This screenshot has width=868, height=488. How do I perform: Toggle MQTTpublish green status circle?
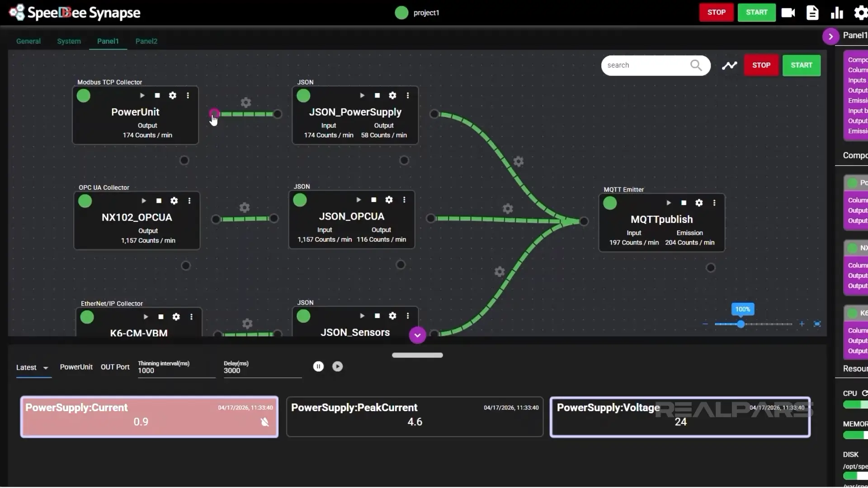pyautogui.click(x=610, y=203)
